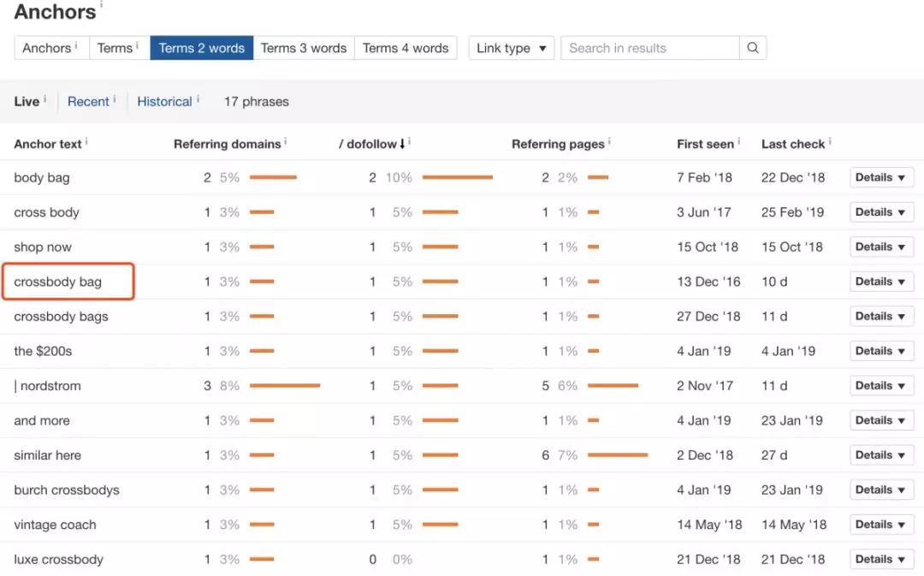Select the Terms 4 words tab

click(x=406, y=48)
